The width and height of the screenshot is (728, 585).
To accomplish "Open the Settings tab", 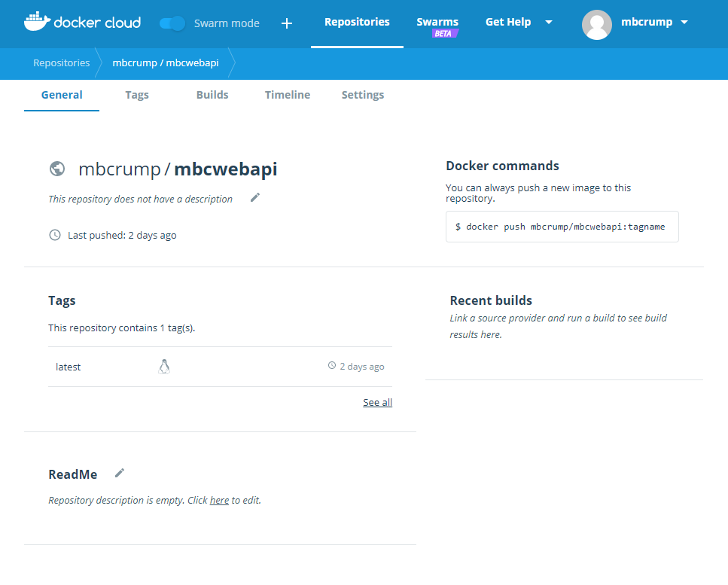I will 363,95.
